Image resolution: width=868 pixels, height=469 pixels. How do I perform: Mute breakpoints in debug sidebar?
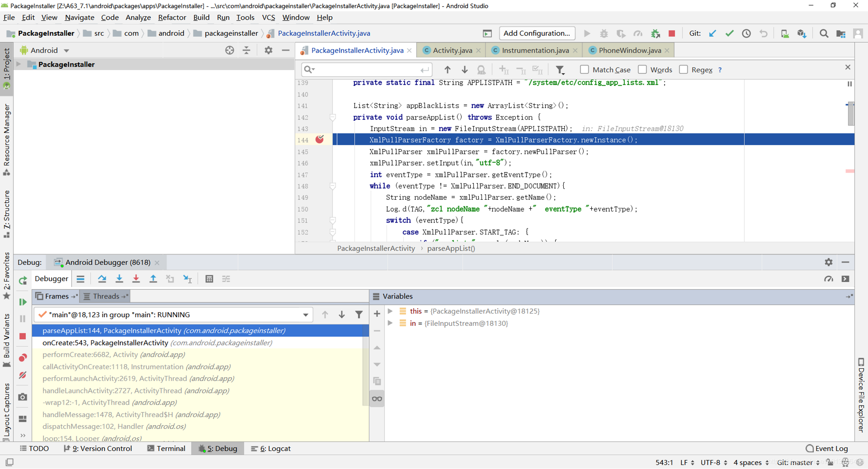click(23, 375)
